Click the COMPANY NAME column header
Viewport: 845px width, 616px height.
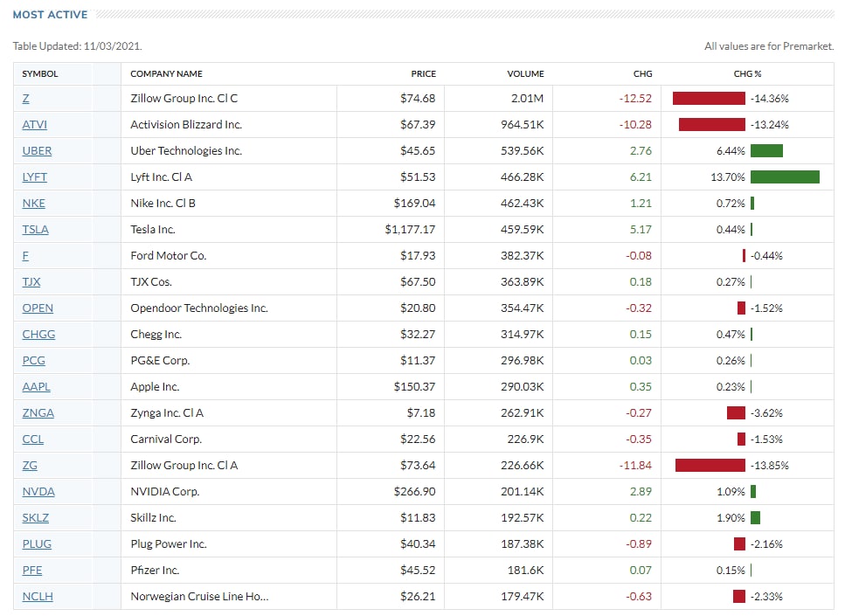(167, 74)
